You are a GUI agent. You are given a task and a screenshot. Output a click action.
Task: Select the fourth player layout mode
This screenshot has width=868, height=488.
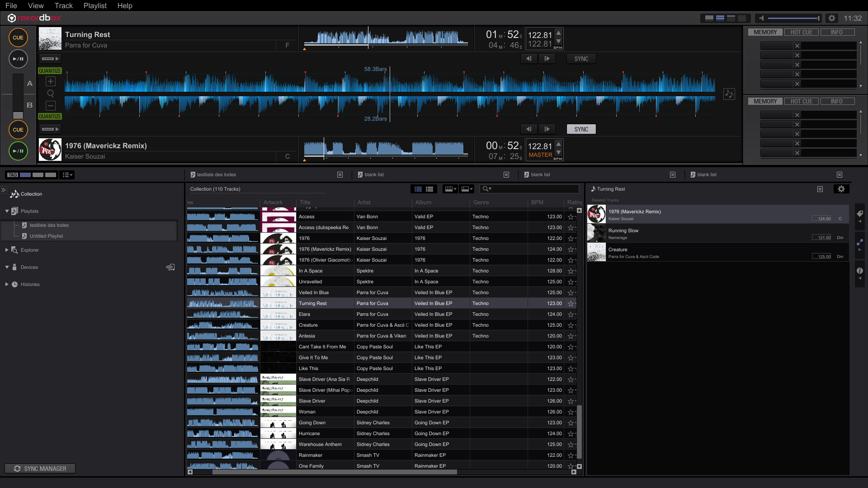[x=742, y=18]
